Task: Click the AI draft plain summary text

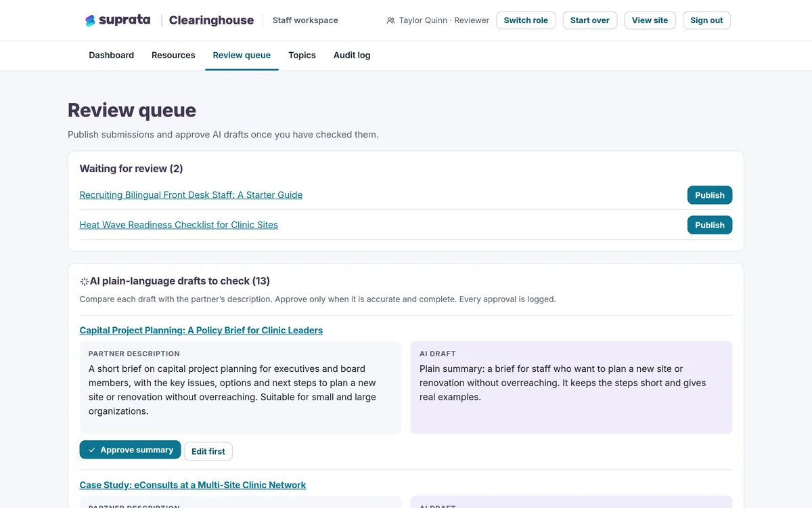Action: tap(563, 383)
